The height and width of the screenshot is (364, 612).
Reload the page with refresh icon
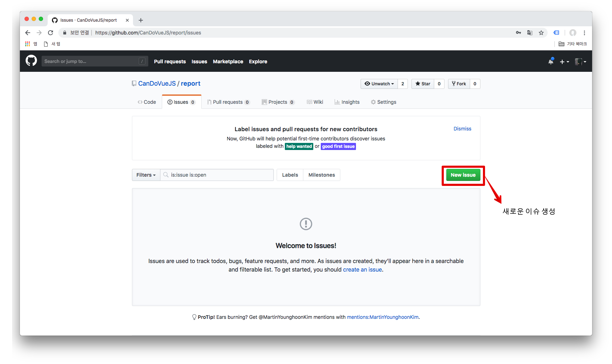(x=50, y=33)
